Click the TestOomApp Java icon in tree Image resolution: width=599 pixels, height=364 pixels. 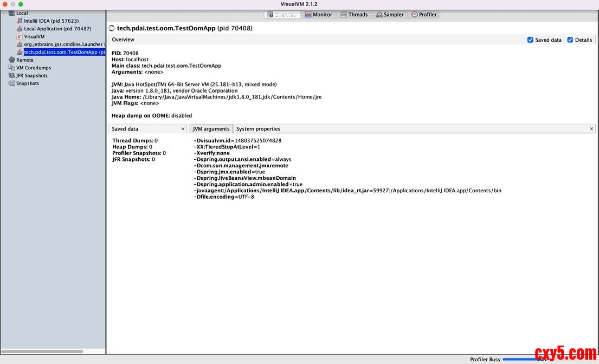click(20, 52)
